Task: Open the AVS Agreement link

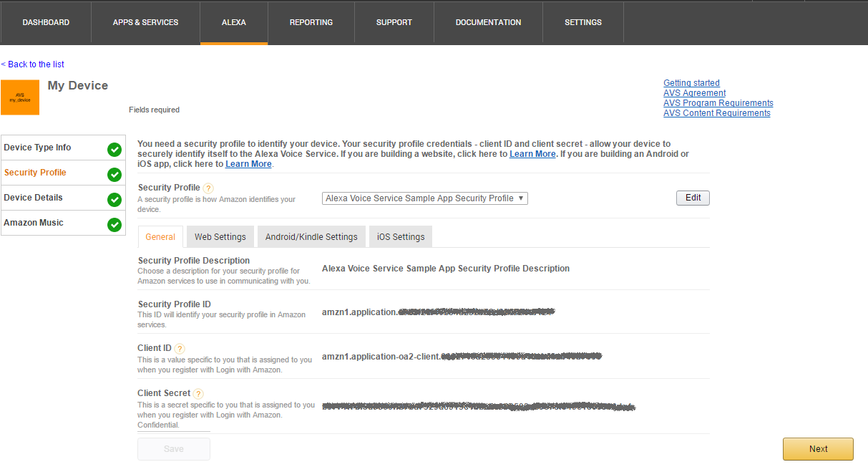Action: point(694,93)
